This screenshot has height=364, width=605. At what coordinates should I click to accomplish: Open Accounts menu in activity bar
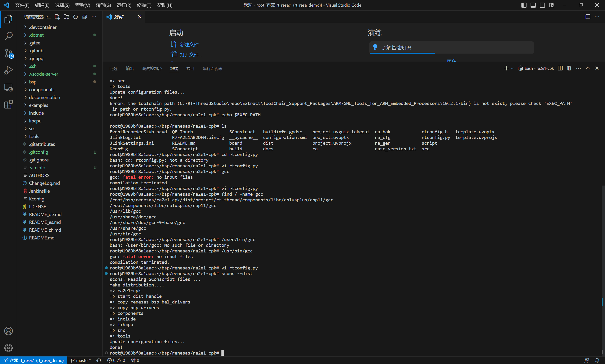coord(8,331)
